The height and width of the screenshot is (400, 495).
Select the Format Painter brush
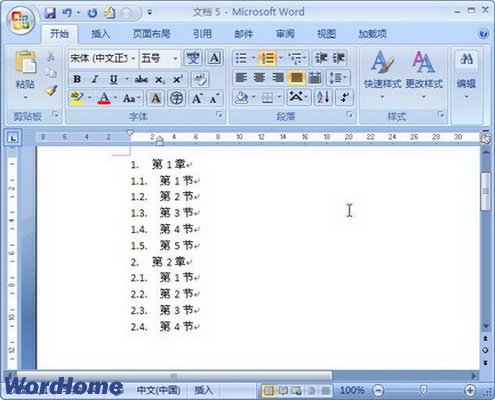click(x=51, y=90)
